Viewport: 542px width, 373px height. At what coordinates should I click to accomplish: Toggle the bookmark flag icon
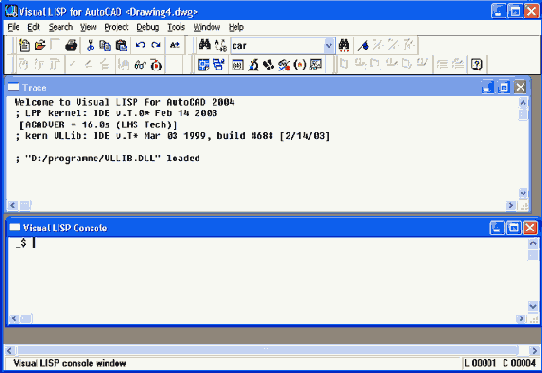click(x=363, y=45)
